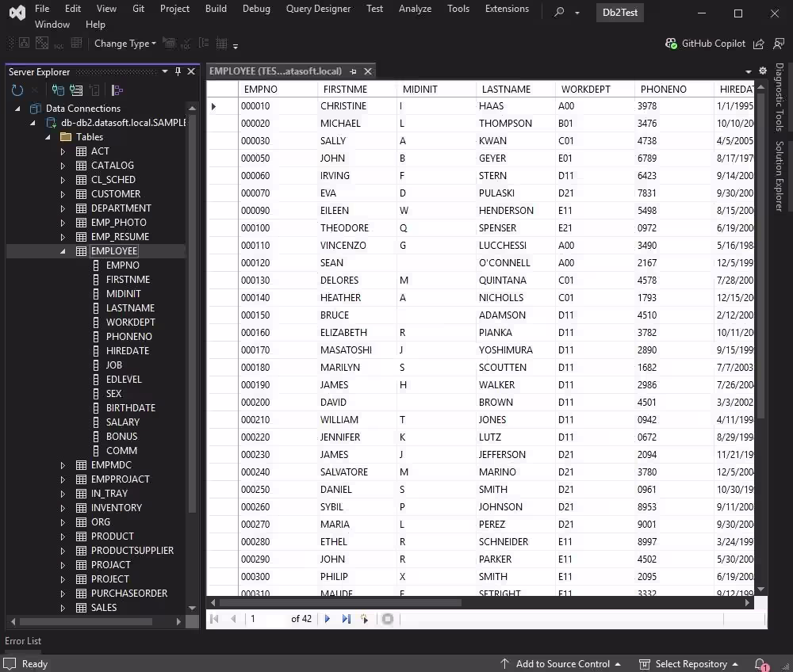Toggle the Results Pane grid icon
This screenshot has height=672, width=793.
point(76,44)
